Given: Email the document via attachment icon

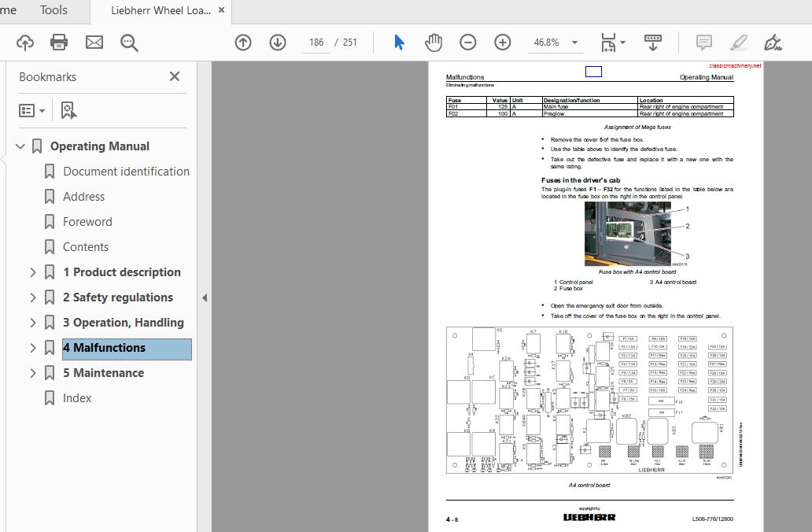Looking at the screenshot, I should pyautogui.click(x=94, y=42).
